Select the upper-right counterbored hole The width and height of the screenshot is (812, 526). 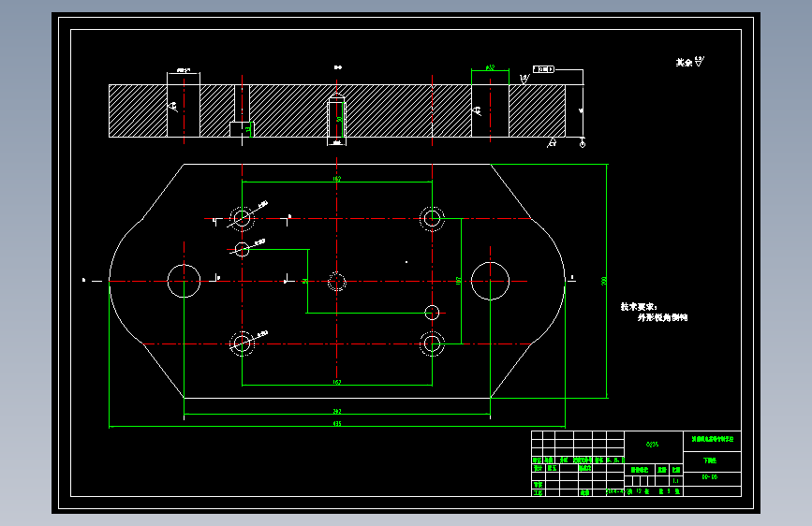point(432,218)
